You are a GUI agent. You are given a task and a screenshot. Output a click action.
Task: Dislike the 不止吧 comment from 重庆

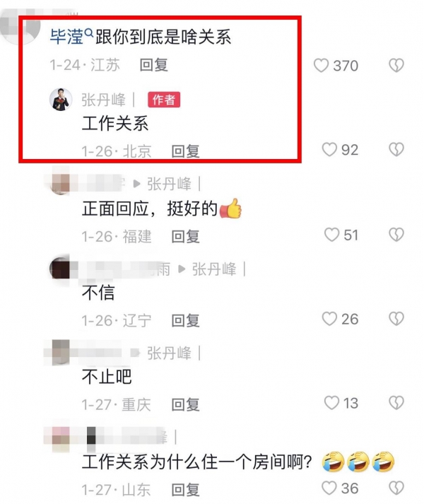[396, 403]
